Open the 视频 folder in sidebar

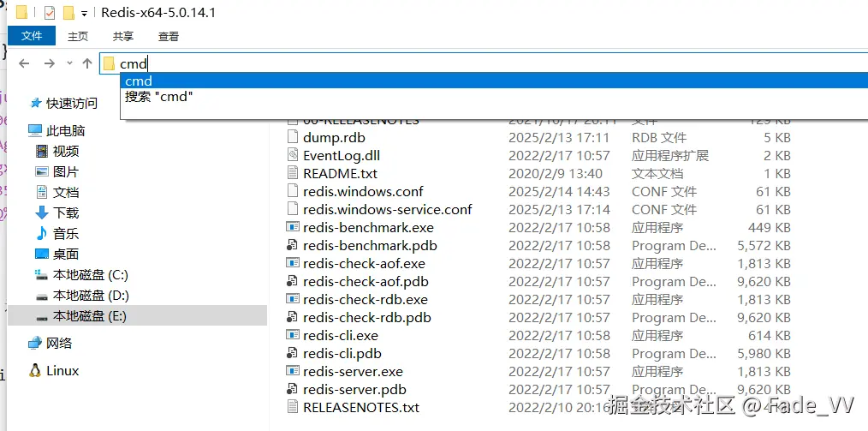click(x=66, y=152)
